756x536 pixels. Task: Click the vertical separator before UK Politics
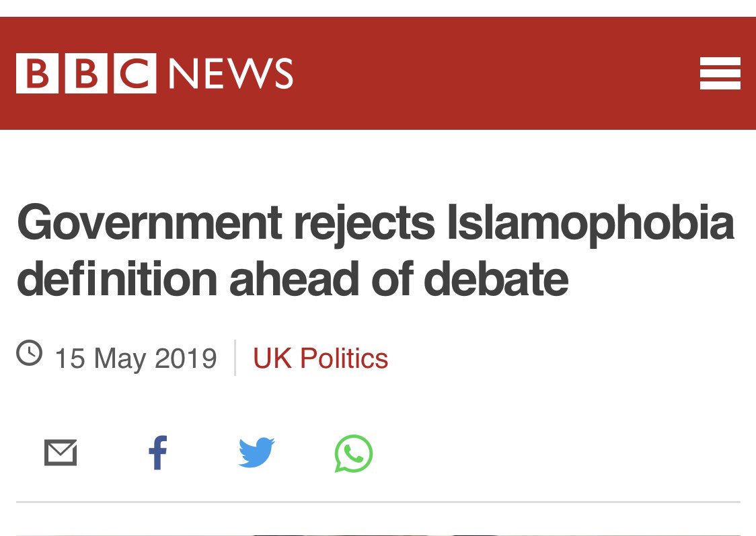(235, 358)
